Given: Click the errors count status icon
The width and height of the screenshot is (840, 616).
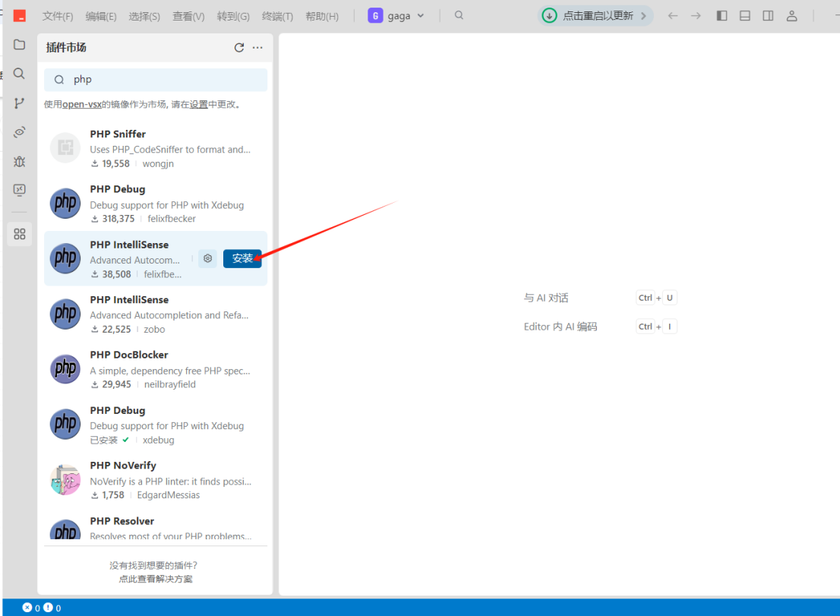Looking at the screenshot, I should pyautogui.click(x=31, y=608).
